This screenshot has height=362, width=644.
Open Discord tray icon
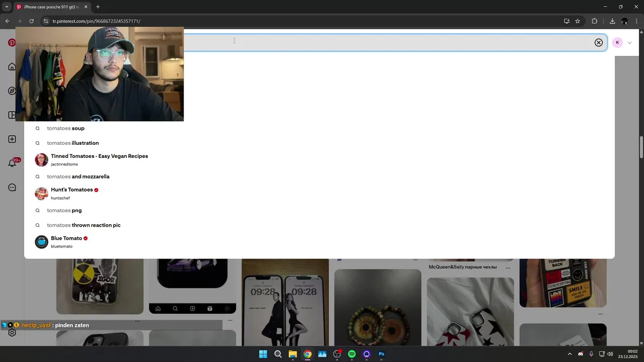coord(581,354)
